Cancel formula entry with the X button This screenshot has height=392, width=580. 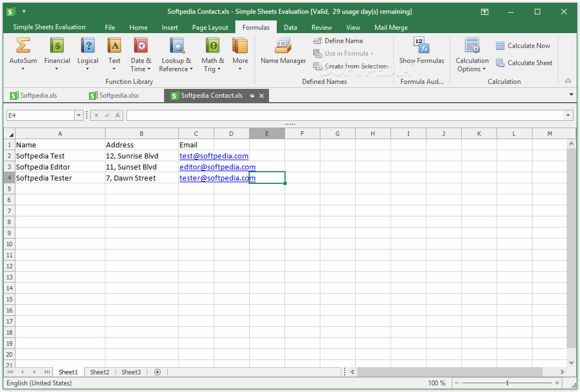[96, 115]
